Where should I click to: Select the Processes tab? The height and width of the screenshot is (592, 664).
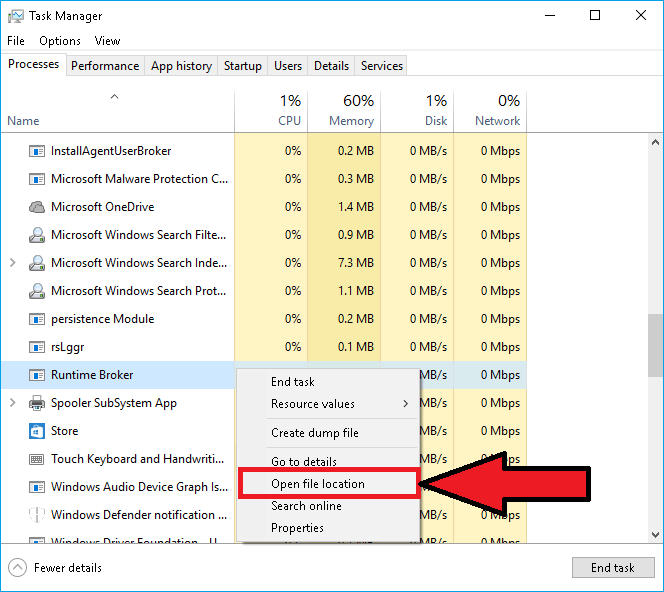[33, 64]
